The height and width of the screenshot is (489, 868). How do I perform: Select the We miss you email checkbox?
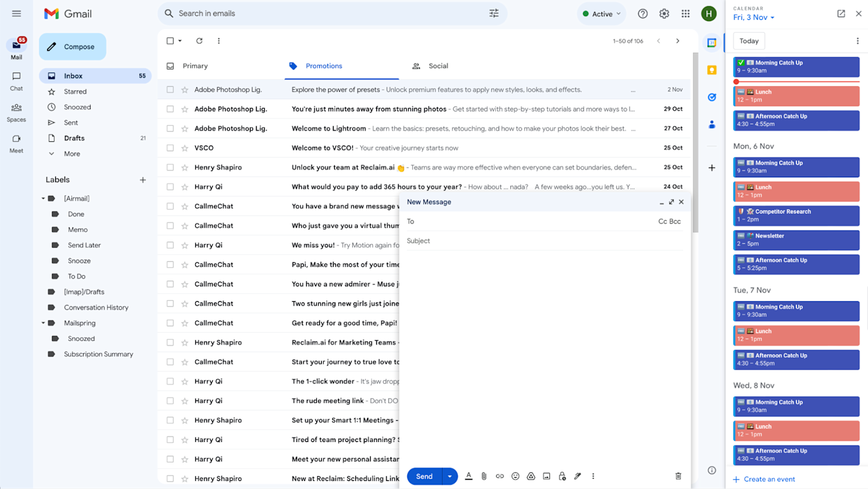[x=170, y=245]
